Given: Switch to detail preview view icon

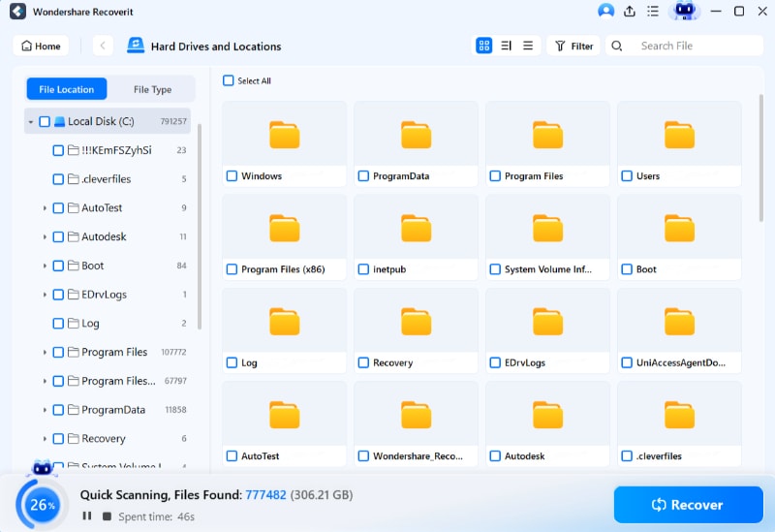Looking at the screenshot, I should (x=506, y=46).
